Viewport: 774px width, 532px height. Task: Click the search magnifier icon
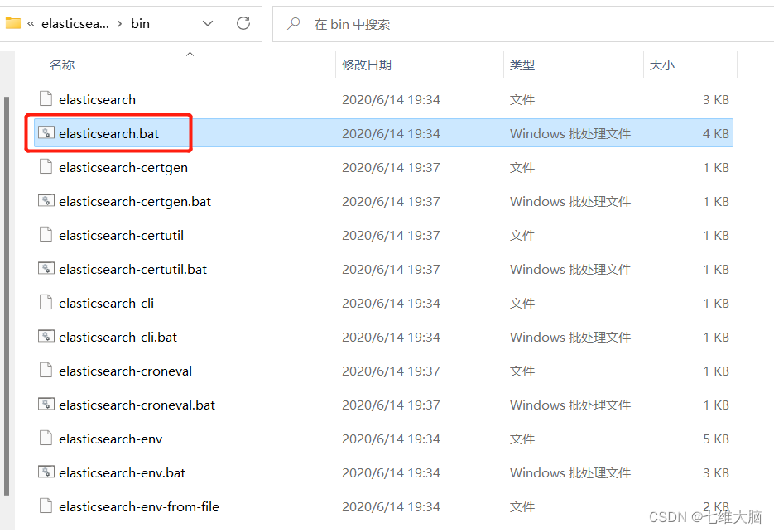[x=294, y=23]
